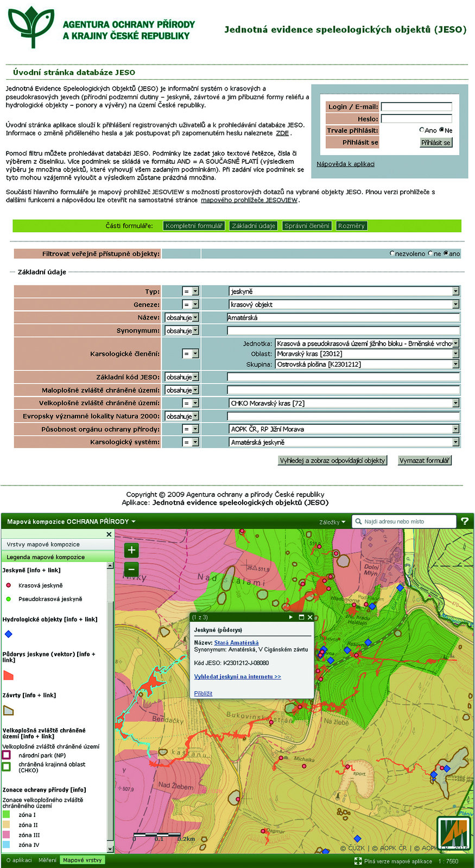Viewport: 475px width, 868px height.
Task: Click the Přiblížit link in popup
Action: point(203,693)
